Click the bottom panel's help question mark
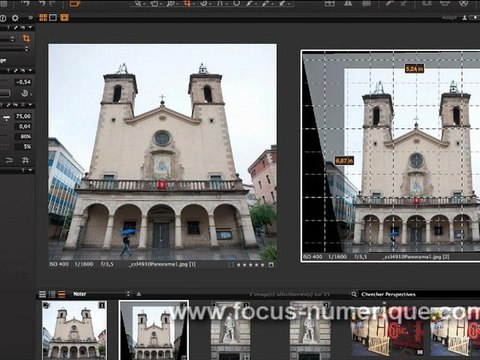The height and width of the screenshot is (360, 480). tap(23, 170)
